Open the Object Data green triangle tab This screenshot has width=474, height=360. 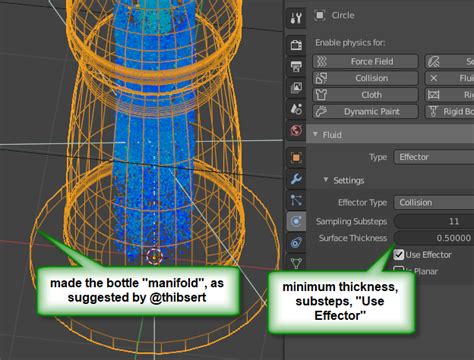click(296, 263)
